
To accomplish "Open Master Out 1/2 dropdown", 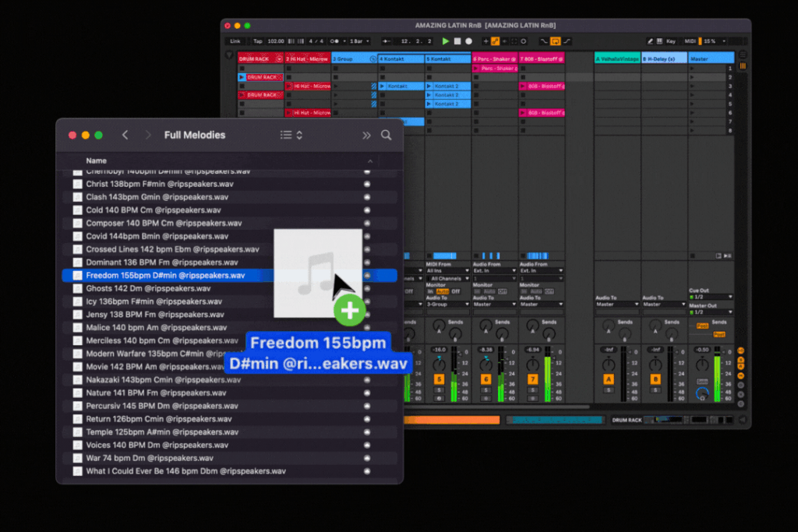I will [x=711, y=312].
